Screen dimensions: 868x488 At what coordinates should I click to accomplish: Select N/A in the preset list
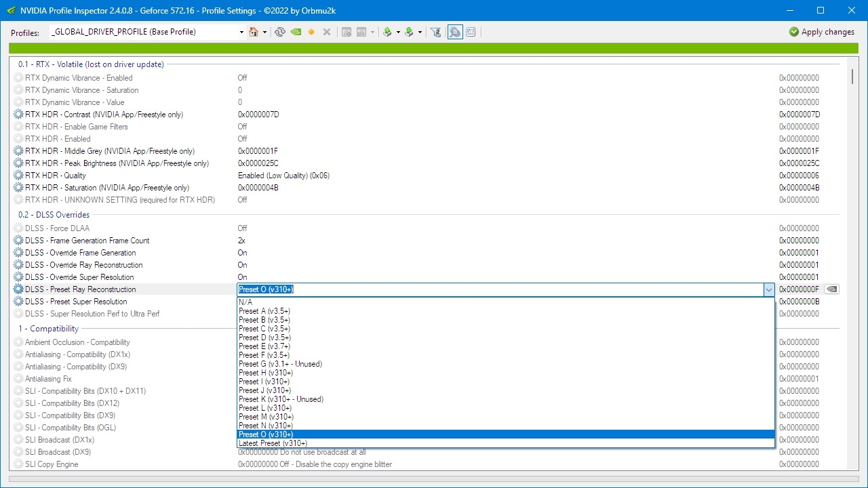click(245, 302)
